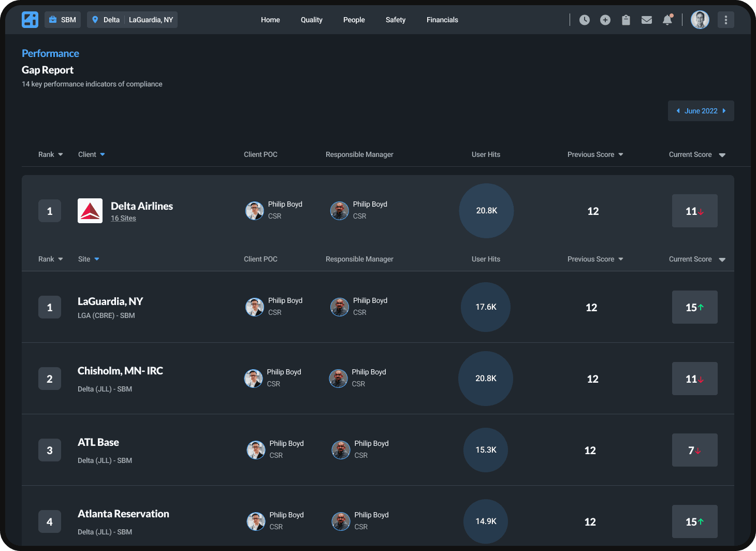Open the People menu
This screenshot has width=756, height=551.
(354, 20)
